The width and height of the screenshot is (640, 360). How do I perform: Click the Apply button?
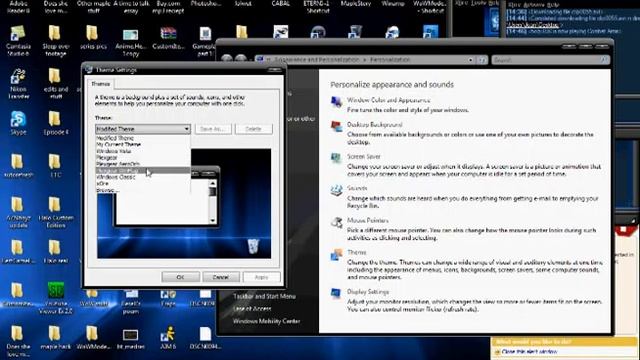(x=261, y=277)
